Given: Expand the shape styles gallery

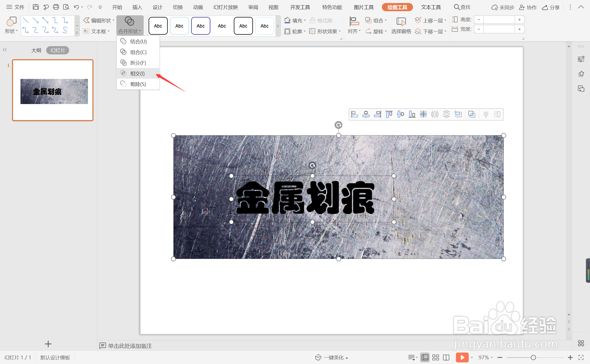Looking at the screenshot, I should pos(278,26).
